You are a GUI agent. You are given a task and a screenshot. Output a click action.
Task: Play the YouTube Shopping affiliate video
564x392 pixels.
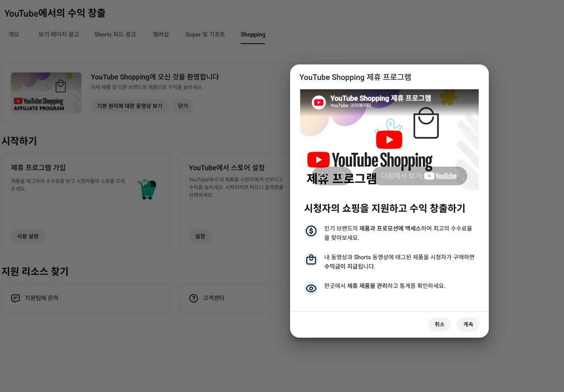click(389, 140)
